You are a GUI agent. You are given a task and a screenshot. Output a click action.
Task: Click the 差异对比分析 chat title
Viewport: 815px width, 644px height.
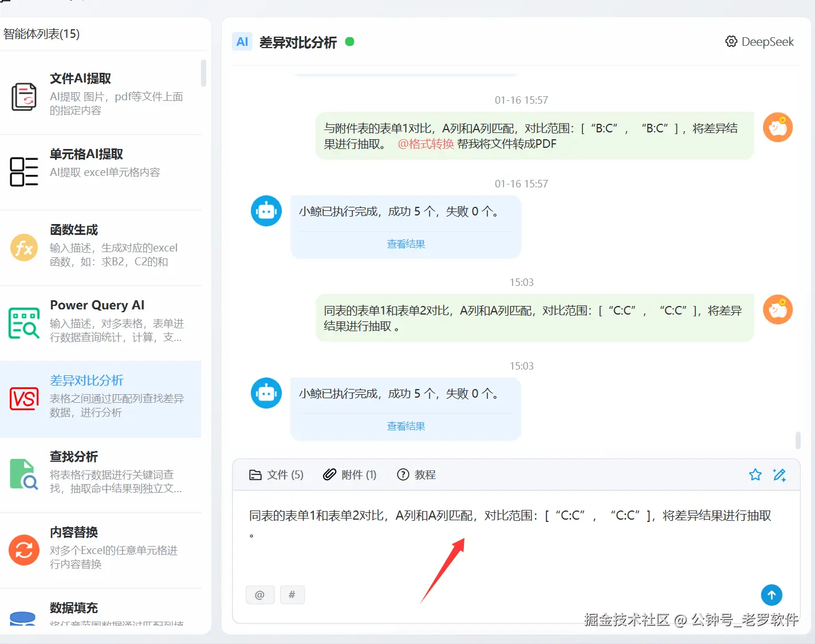pos(298,42)
